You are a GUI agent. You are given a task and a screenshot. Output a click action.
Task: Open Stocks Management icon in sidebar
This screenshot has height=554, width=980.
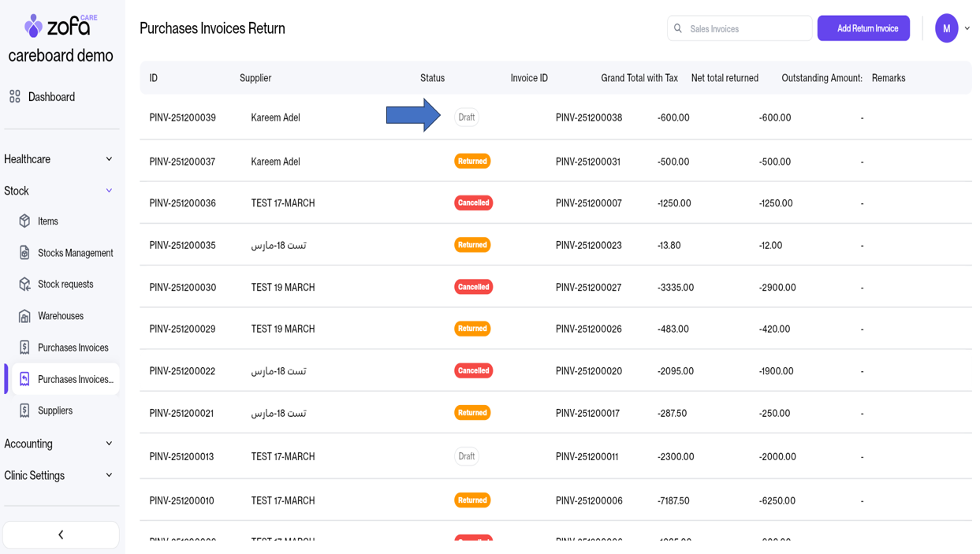pos(24,253)
